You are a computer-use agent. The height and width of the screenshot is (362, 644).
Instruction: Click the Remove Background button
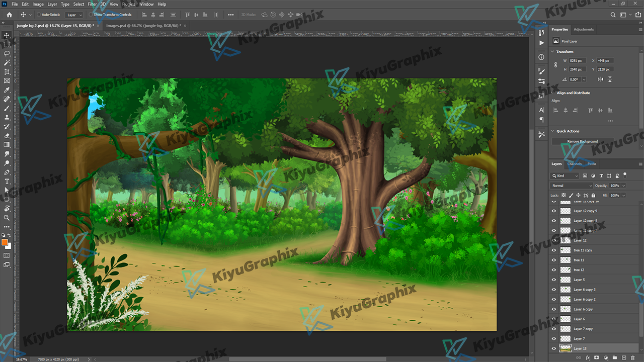click(582, 141)
